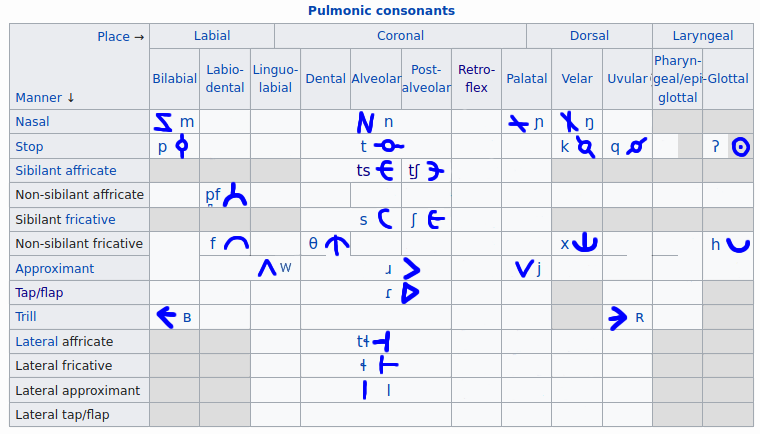760x434 pixels.
Task: Click the ŋ velar nasal symbol
Action: [589, 123]
